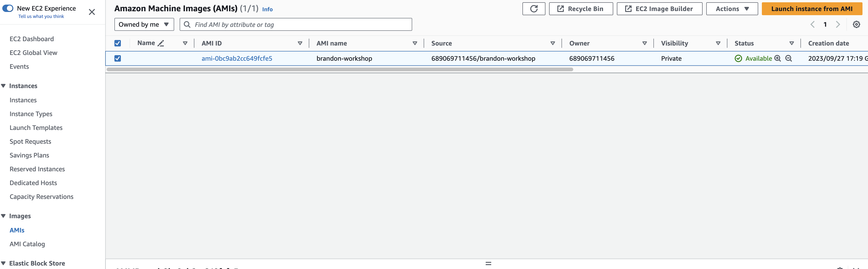Image resolution: width=868 pixels, height=269 pixels.
Task: Sort by the Visibility column arrow
Action: point(718,43)
